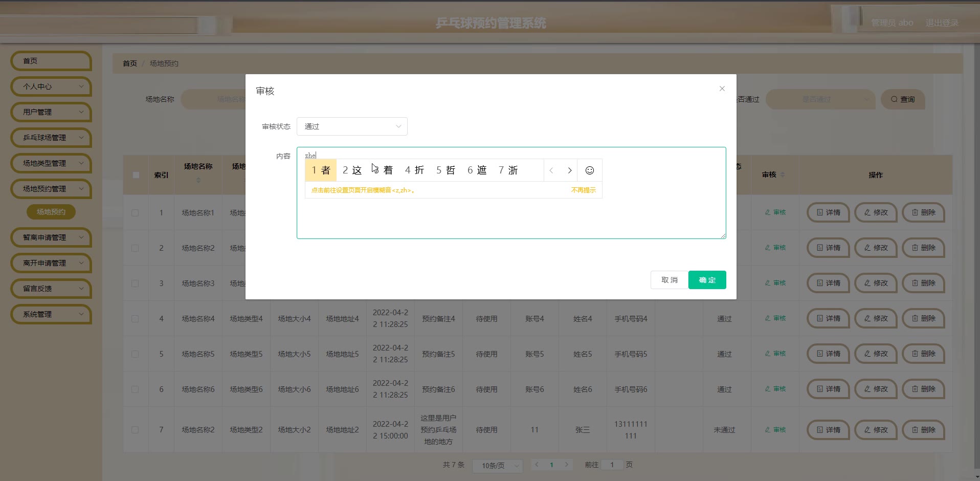Click the 审核 icon link in row 1
Viewport: 980px width, 481px height.
pyautogui.click(x=775, y=212)
